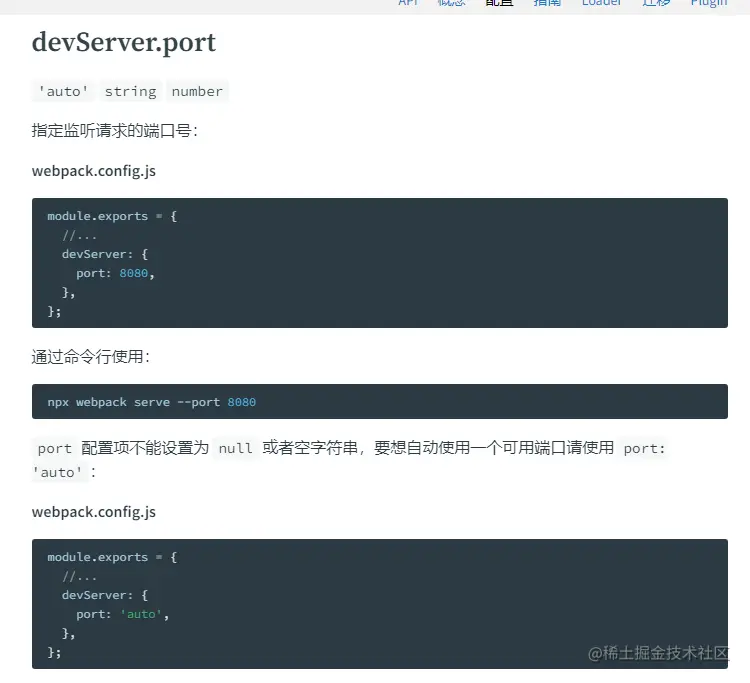Click the inline null code tag
This screenshot has width=750, height=683.
[235, 448]
